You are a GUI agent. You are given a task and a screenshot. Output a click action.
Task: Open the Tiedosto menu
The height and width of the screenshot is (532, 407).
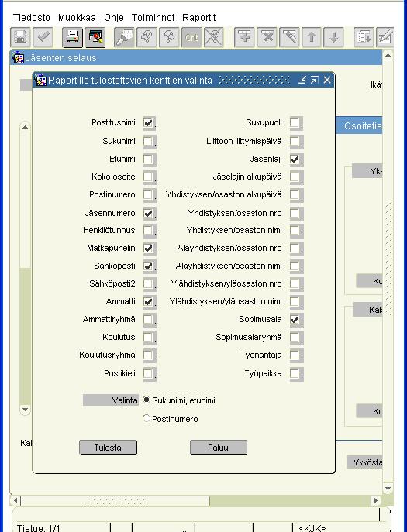pos(32,18)
